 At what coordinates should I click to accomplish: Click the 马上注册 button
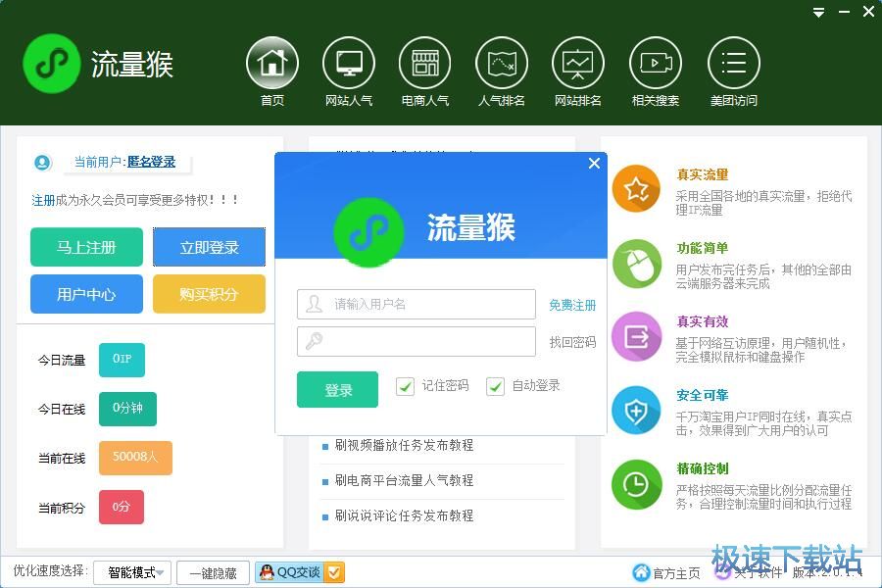86,247
